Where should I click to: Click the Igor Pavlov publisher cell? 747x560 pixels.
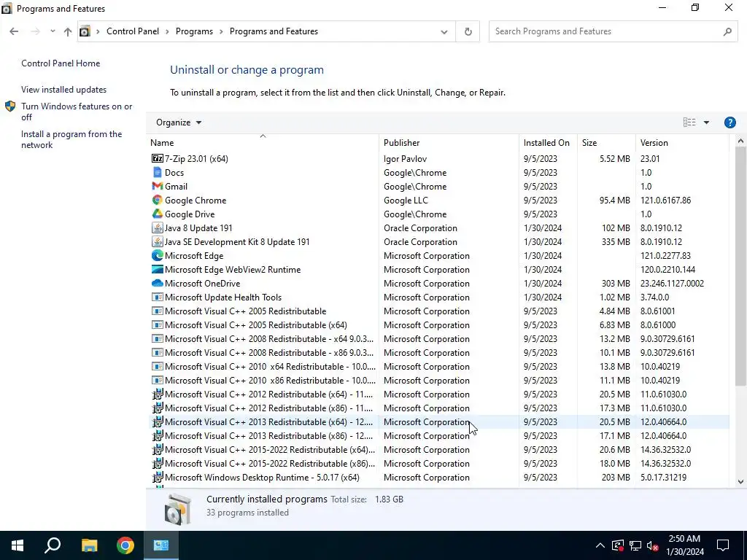pos(405,158)
